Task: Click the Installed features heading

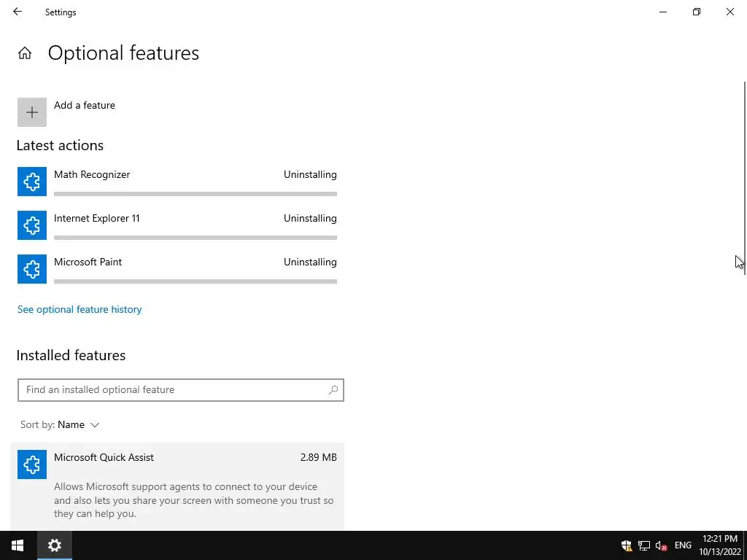Action: pyautogui.click(x=71, y=355)
